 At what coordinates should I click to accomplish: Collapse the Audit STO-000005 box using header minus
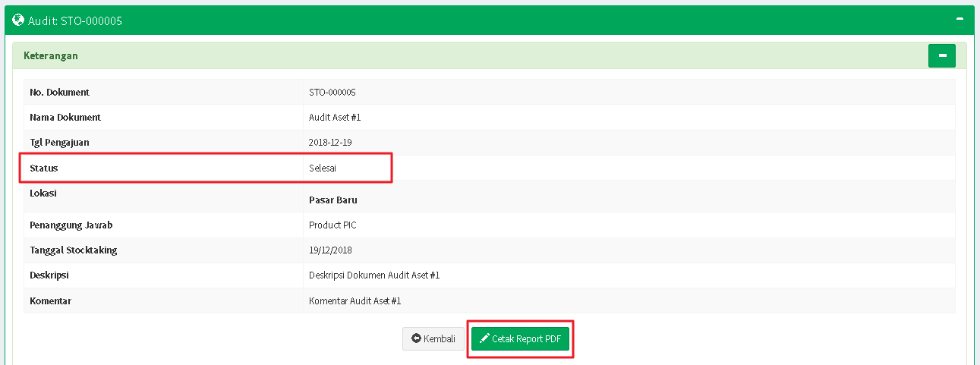click(960, 19)
